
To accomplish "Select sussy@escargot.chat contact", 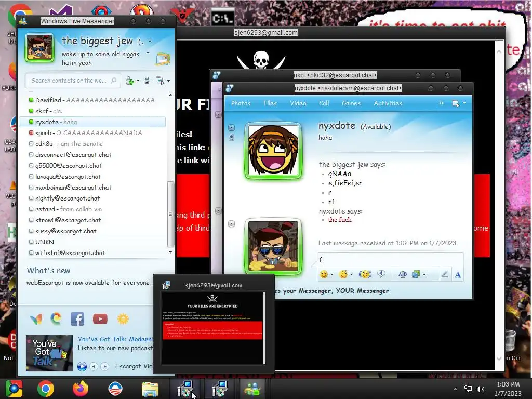I will 92,231.
